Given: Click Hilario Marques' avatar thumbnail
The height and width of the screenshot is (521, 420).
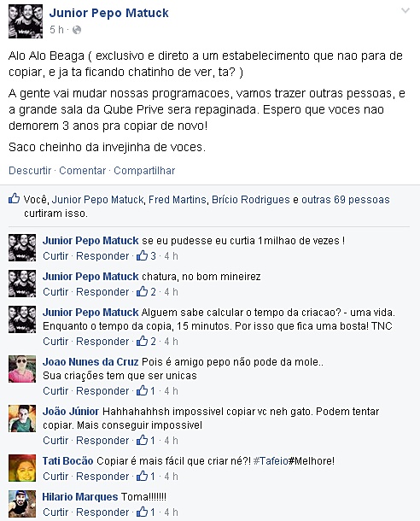Looking at the screenshot, I should point(22,504).
